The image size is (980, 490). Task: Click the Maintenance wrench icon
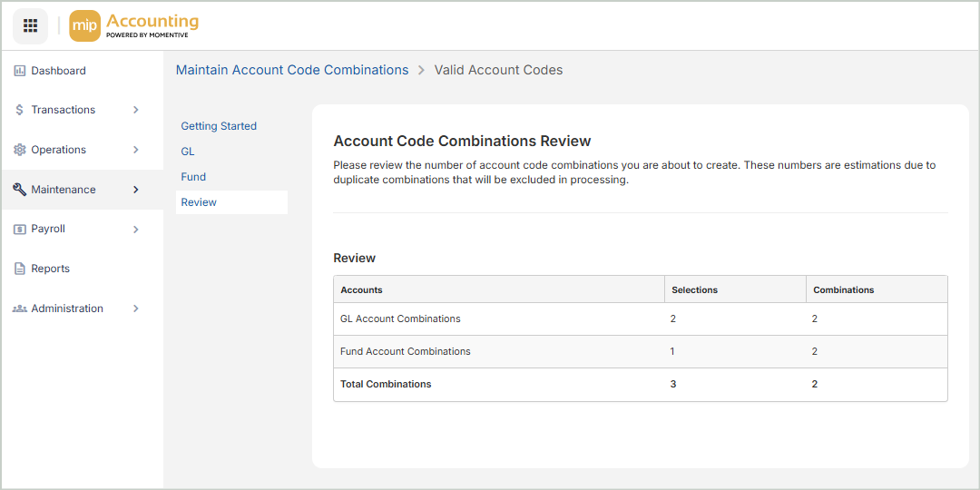[20, 190]
